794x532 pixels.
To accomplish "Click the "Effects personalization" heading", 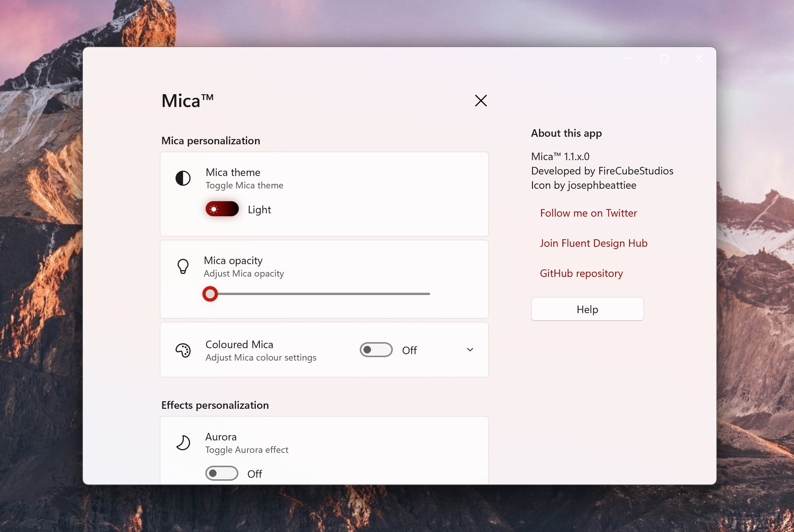I will [x=215, y=405].
